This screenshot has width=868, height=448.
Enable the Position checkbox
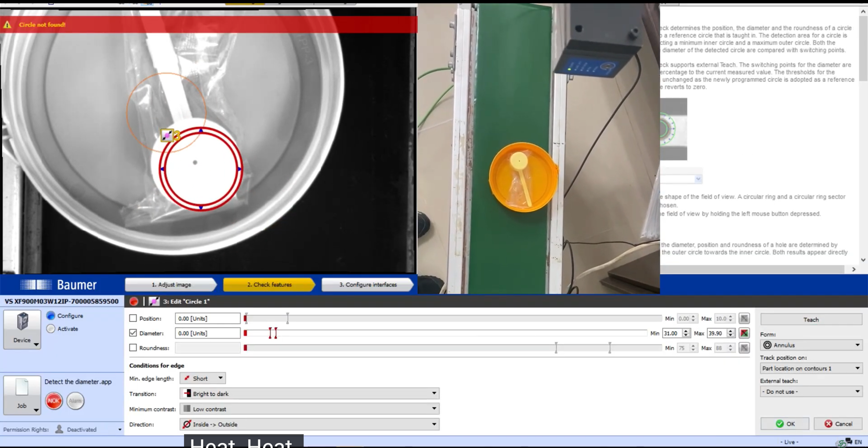click(133, 318)
